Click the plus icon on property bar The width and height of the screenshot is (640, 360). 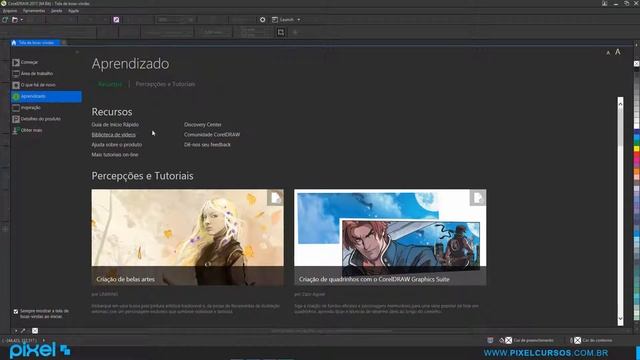click(295, 32)
